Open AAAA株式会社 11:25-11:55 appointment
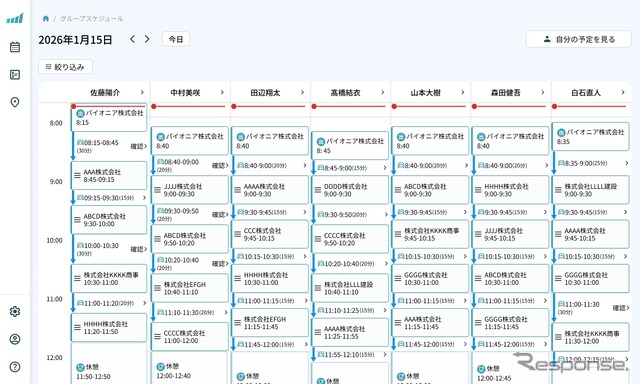This screenshot has width=640, height=384. (x=350, y=333)
